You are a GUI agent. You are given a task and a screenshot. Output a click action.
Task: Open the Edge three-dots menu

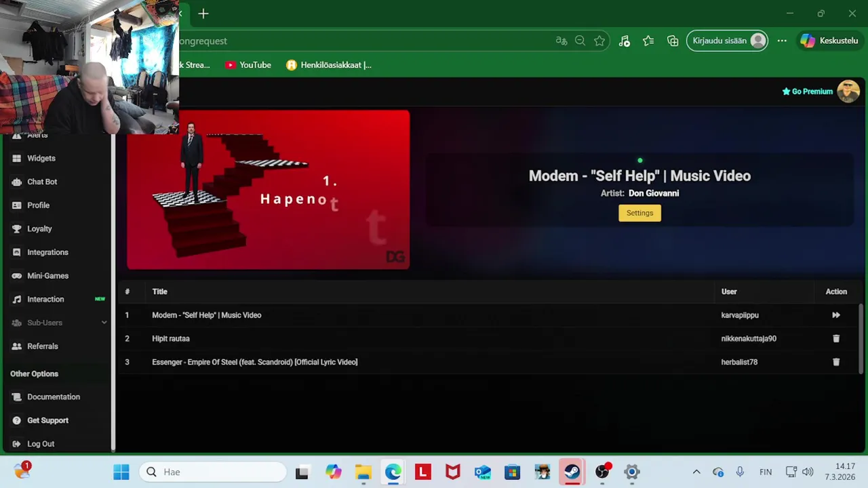(782, 41)
